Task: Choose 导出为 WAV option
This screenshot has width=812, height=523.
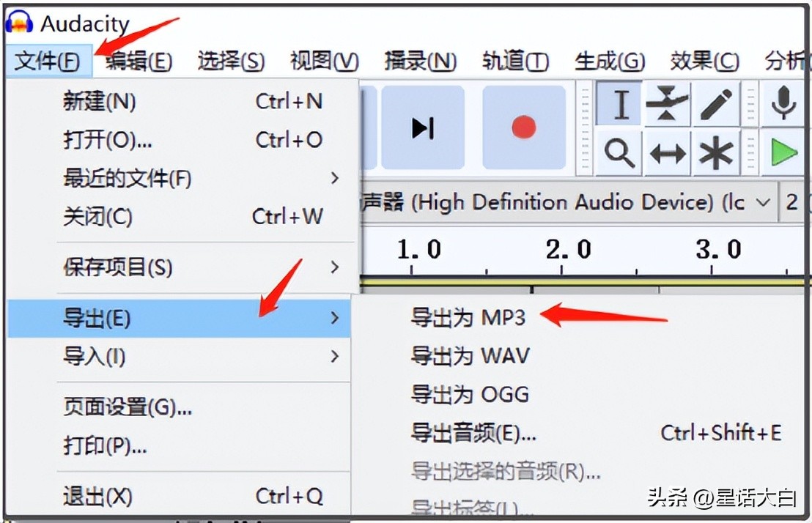Action: (x=469, y=355)
